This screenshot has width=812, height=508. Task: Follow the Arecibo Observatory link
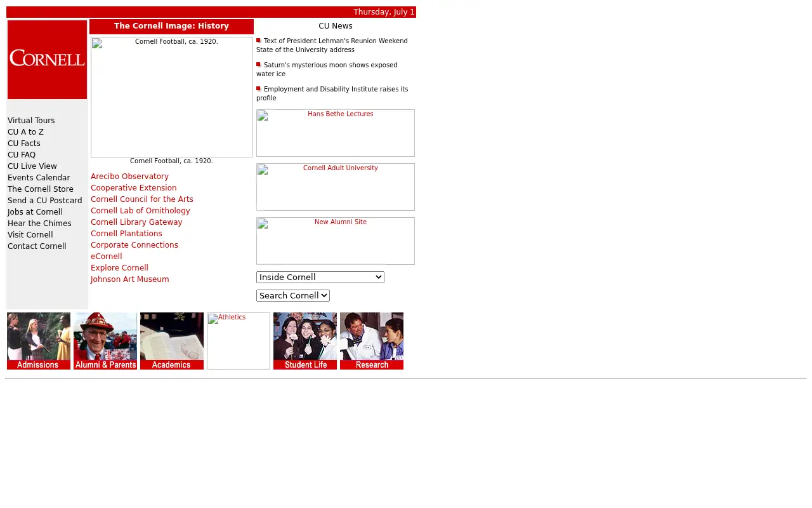pyautogui.click(x=129, y=177)
